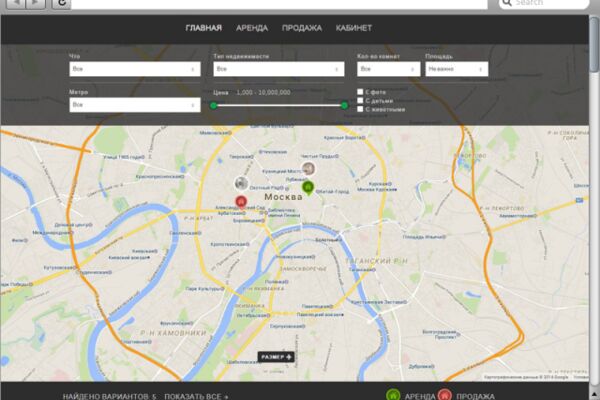This screenshot has width=600, height=400.
Task: Open the ГЛАВНАЯ navigation tab
Action: click(x=204, y=28)
